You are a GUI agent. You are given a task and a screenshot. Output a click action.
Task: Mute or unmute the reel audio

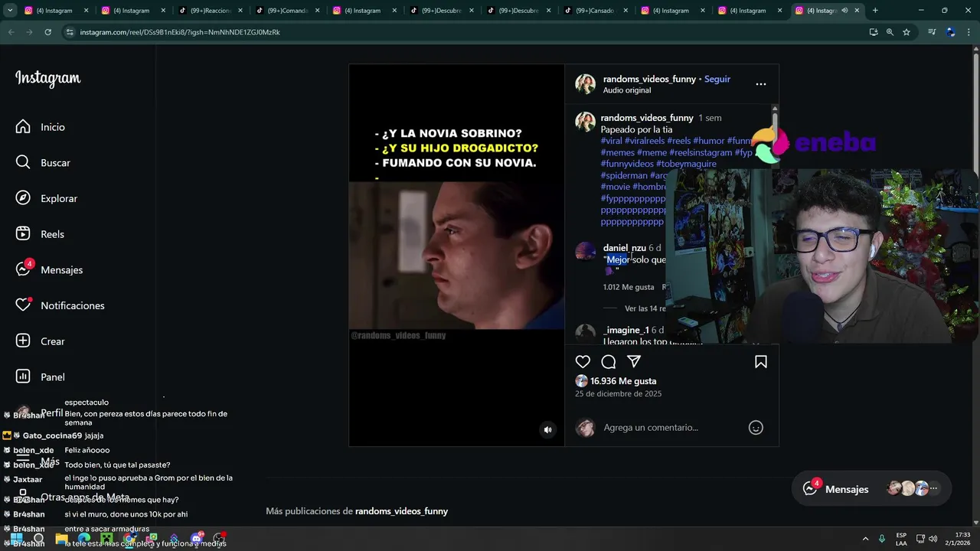coord(547,429)
